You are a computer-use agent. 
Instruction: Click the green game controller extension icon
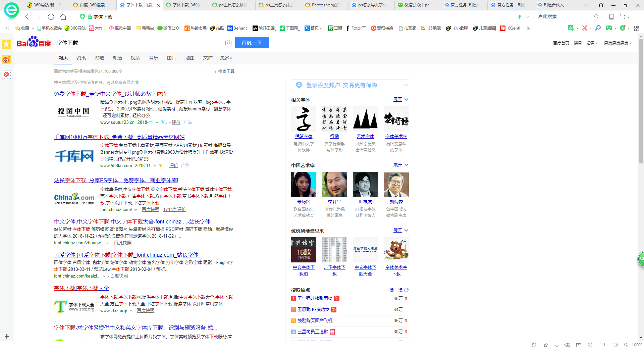pos(609,28)
